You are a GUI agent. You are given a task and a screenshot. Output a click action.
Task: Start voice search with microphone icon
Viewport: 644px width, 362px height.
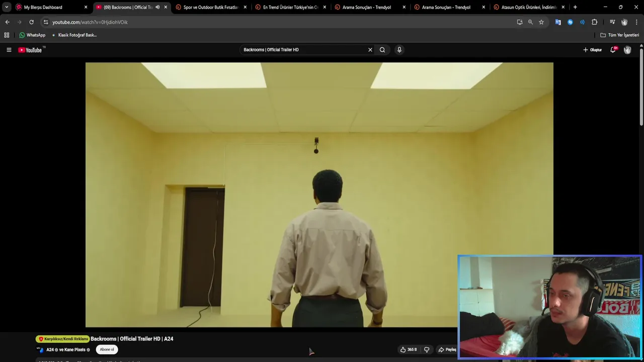coord(399,50)
